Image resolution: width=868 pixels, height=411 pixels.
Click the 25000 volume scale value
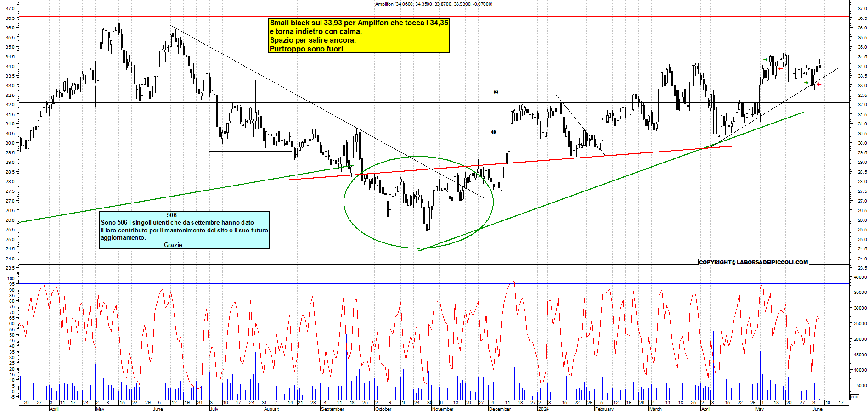click(x=860, y=324)
